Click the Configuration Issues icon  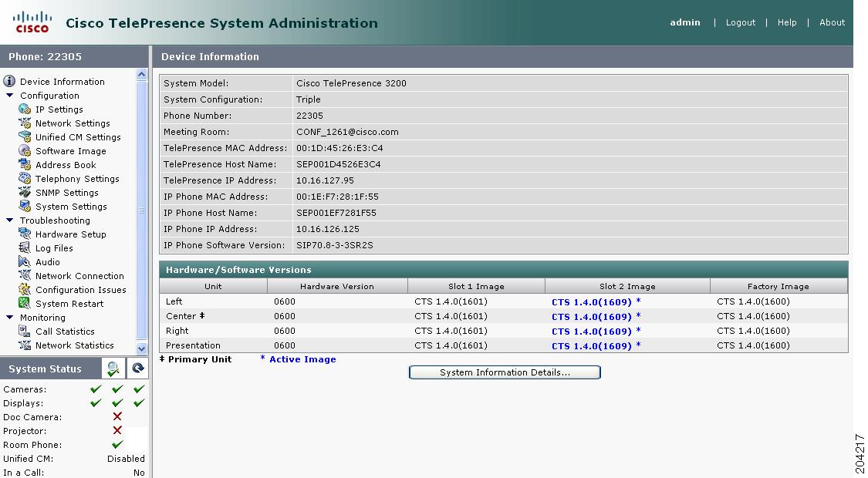25,289
